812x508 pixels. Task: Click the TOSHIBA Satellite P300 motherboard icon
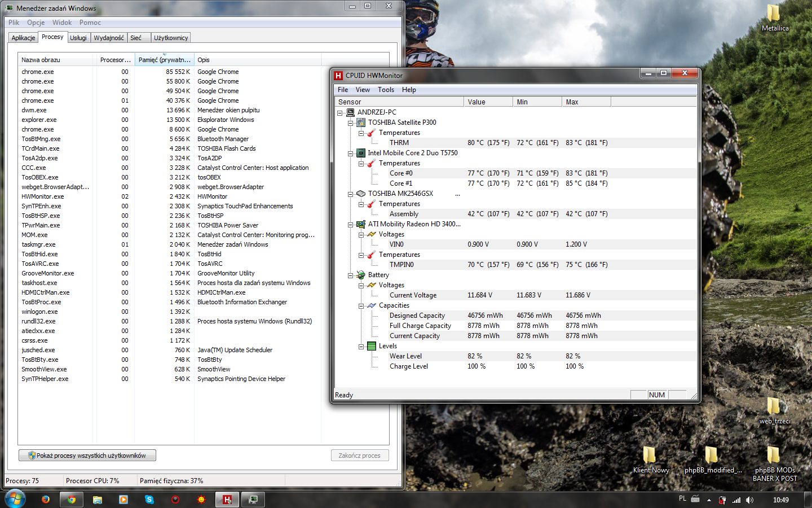361,122
